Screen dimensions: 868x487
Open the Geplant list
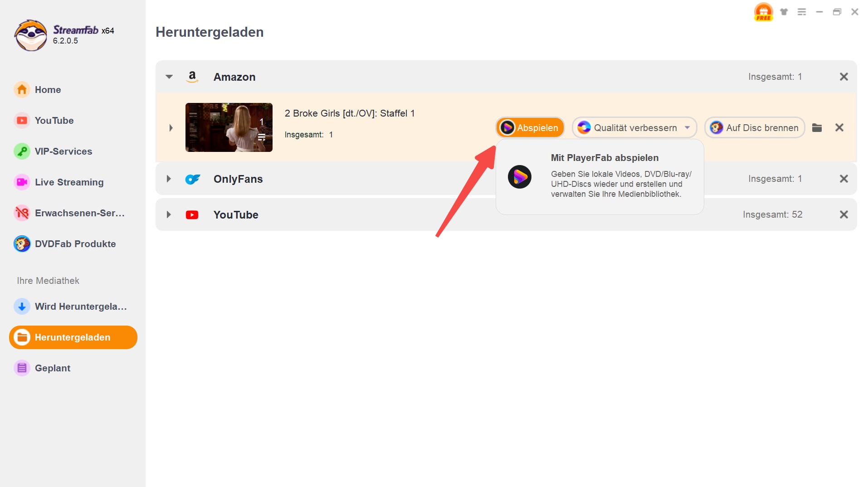73,368
